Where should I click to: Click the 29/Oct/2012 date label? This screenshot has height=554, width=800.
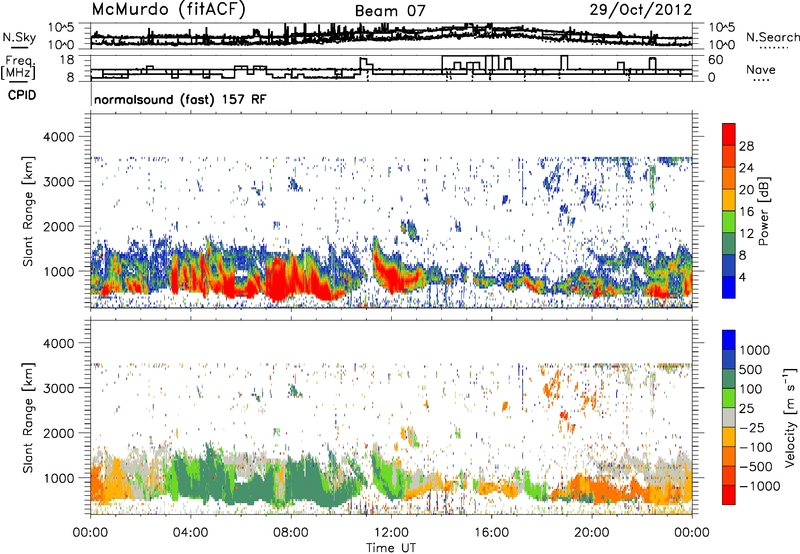coord(641,10)
